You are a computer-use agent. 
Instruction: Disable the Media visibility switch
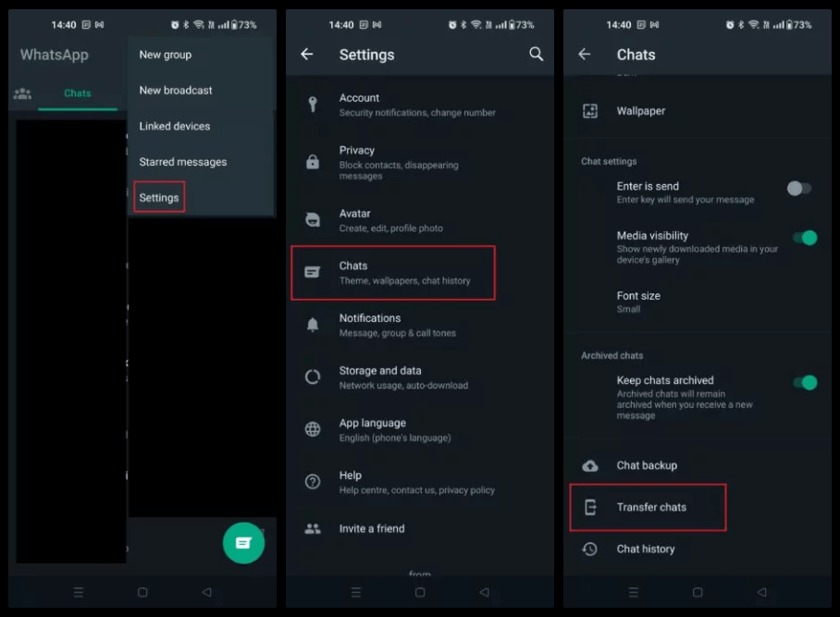pos(804,238)
